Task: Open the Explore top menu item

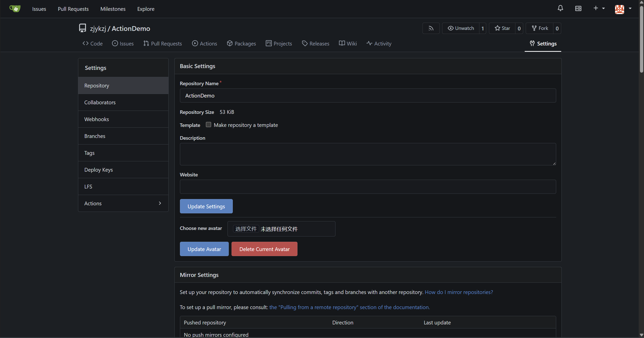Action: (146, 9)
